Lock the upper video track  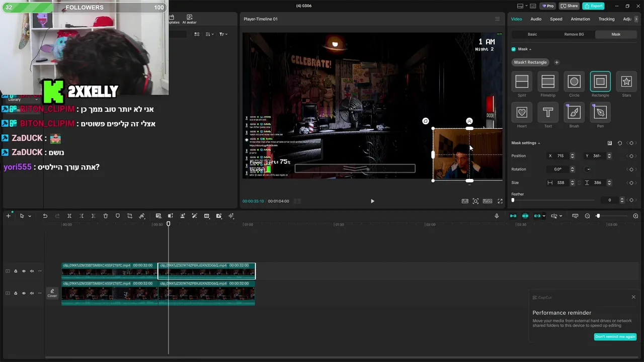16,271
